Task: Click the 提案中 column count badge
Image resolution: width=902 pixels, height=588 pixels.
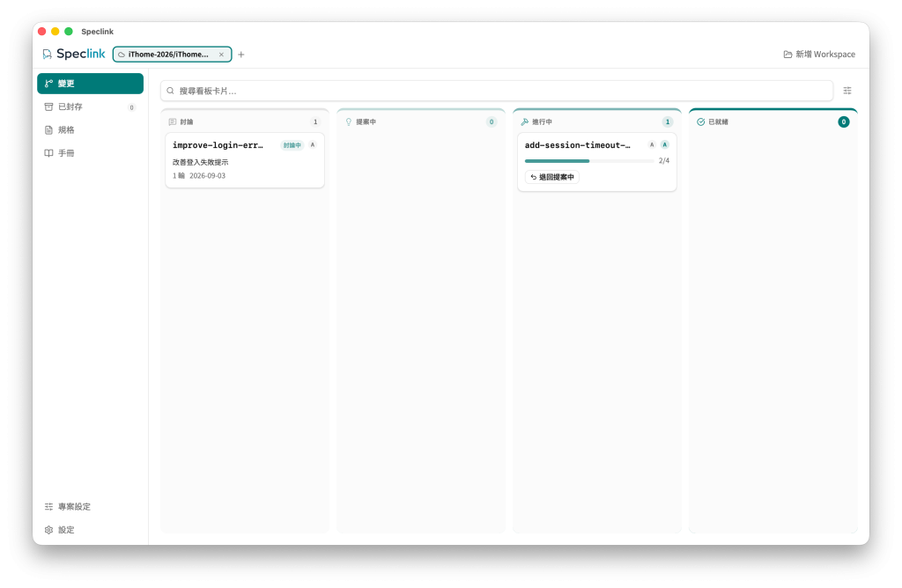Action: click(492, 121)
